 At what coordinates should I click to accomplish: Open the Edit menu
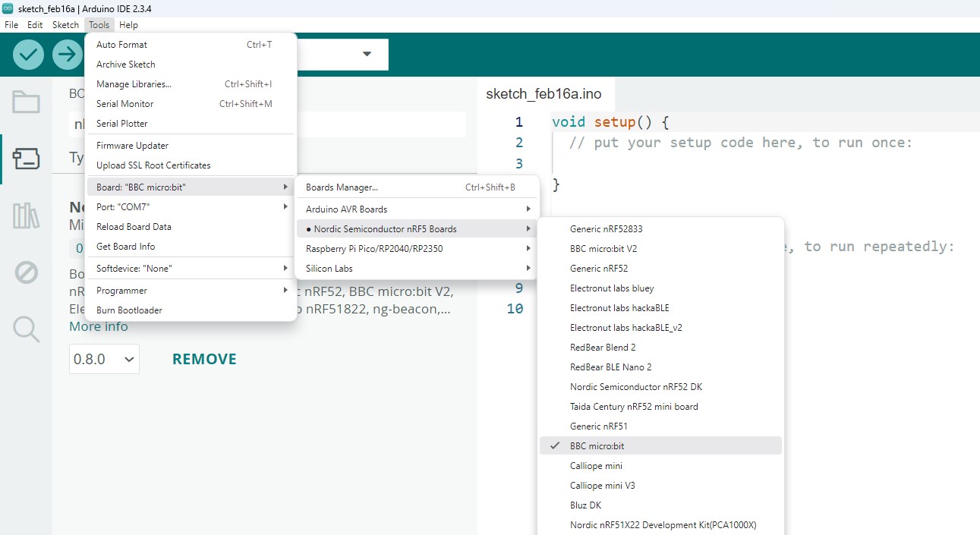point(35,25)
